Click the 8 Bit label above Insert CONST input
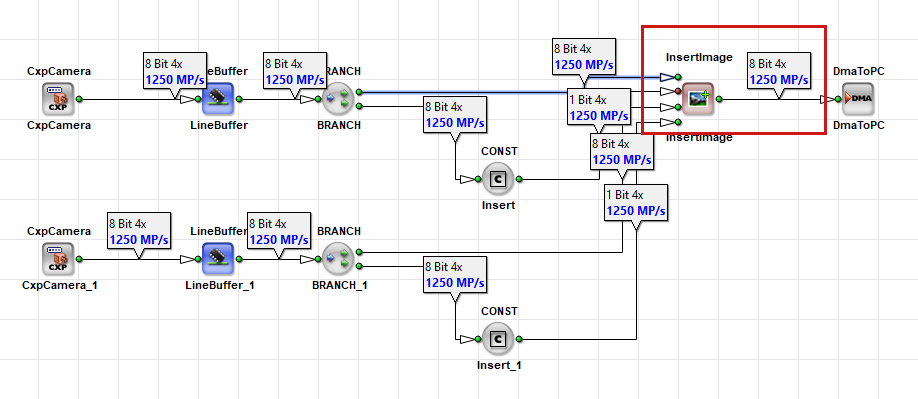The height and width of the screenshot is (399, 918). (455, 114)
